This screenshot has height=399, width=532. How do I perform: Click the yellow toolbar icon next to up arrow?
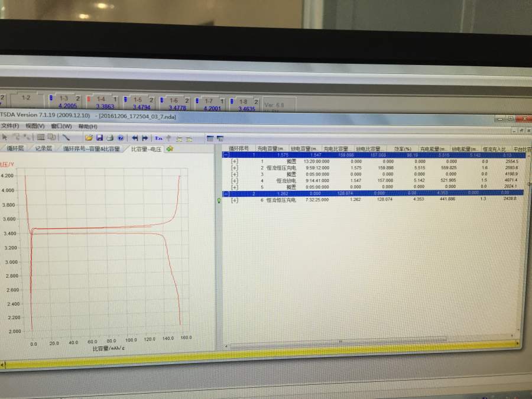tap(179, 139)
